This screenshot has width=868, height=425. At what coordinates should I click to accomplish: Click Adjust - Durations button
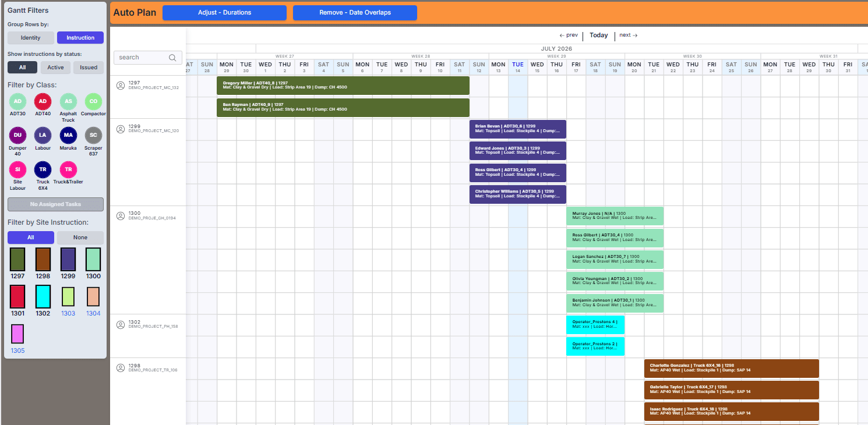coord(224,13)
